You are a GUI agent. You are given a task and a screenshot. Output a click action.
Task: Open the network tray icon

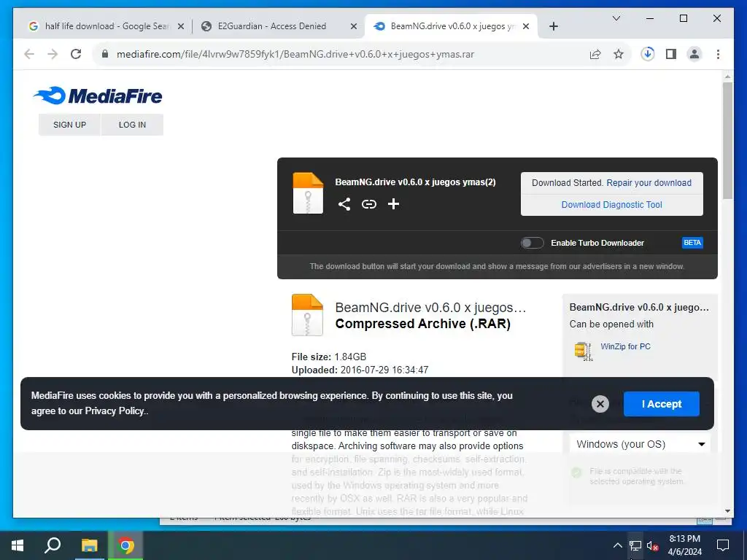coord(635,545)
